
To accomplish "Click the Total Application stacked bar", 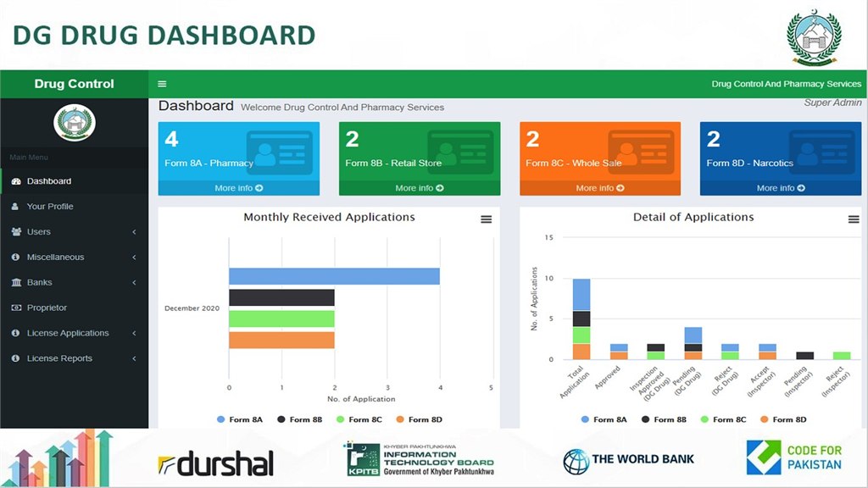I will click(581, 319).
